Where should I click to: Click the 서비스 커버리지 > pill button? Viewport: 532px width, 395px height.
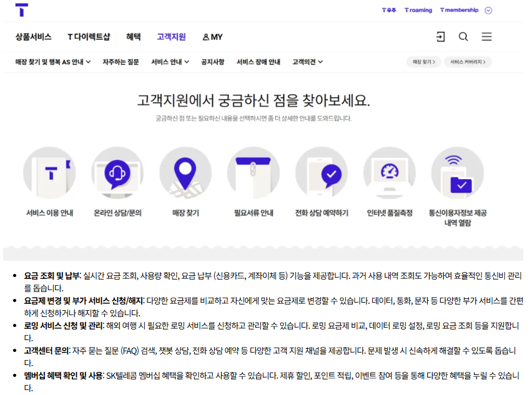(468, 62)
